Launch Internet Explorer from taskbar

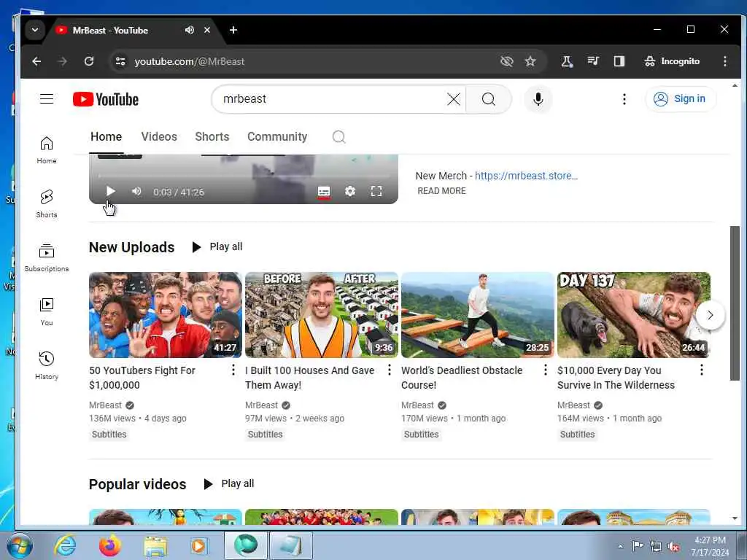[65, 545]
